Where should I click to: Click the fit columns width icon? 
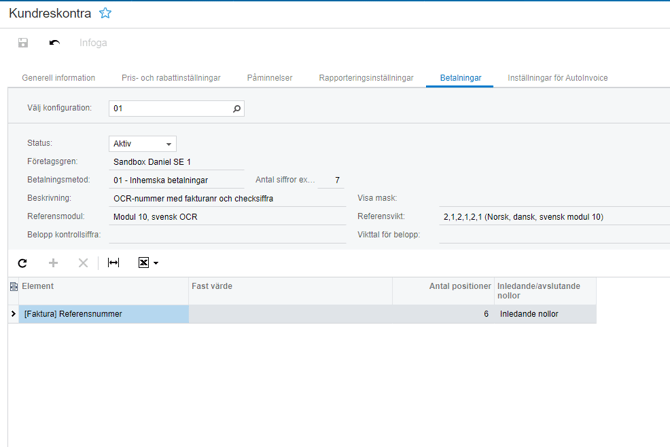click(113, 263)
